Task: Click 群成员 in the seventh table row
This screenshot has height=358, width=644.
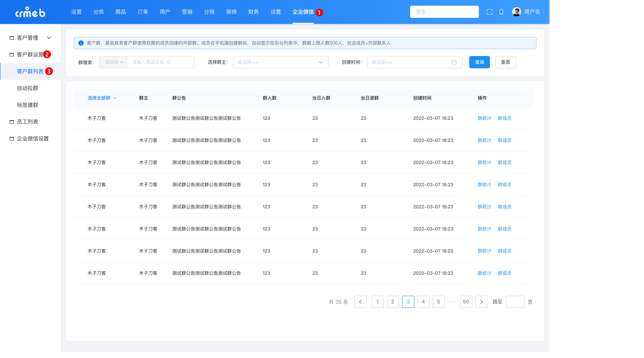Action: coord(505,251)
